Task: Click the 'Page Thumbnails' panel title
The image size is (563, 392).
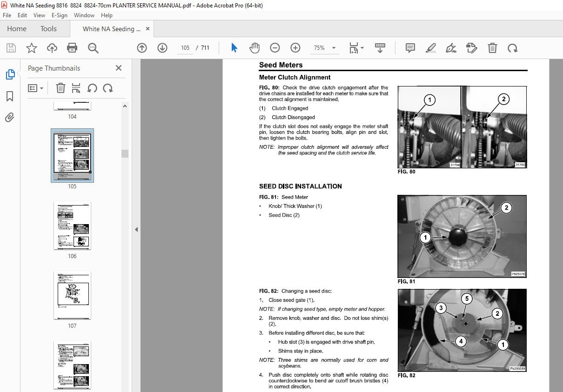Action: click(54, 68)
